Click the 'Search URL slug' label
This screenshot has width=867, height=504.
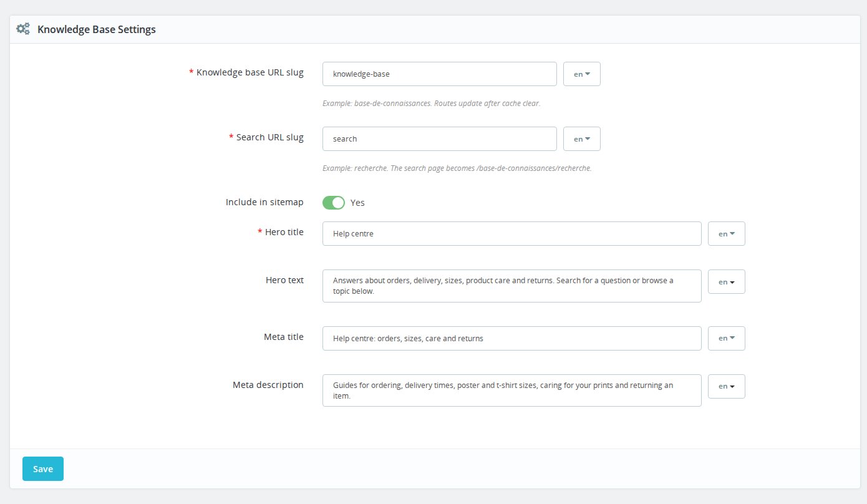(x=270, y=137)
